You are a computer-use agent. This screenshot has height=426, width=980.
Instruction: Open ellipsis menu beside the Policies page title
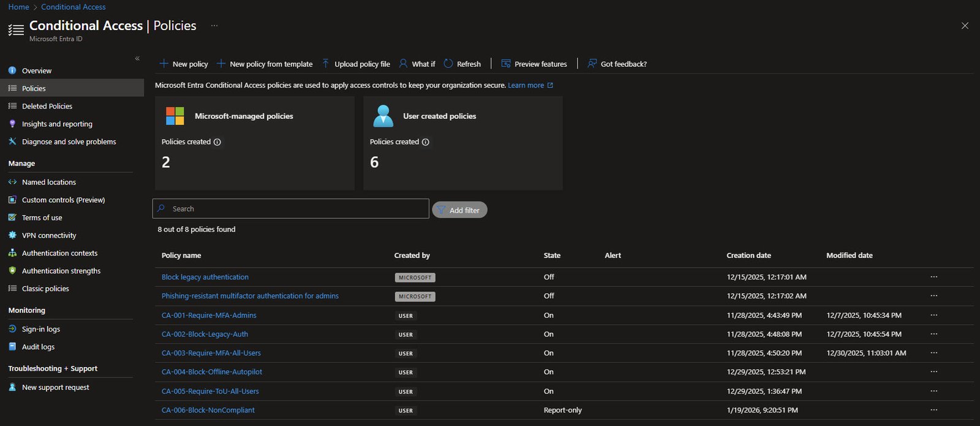[x=214, y=26]
